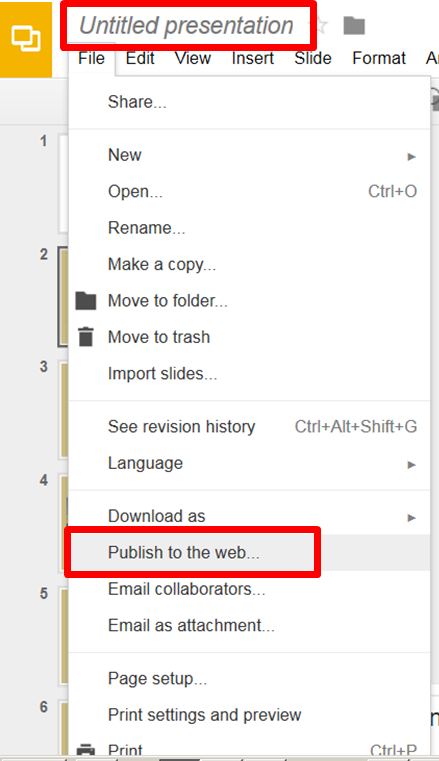Click the printer icon next to Print

click(86, 750)
